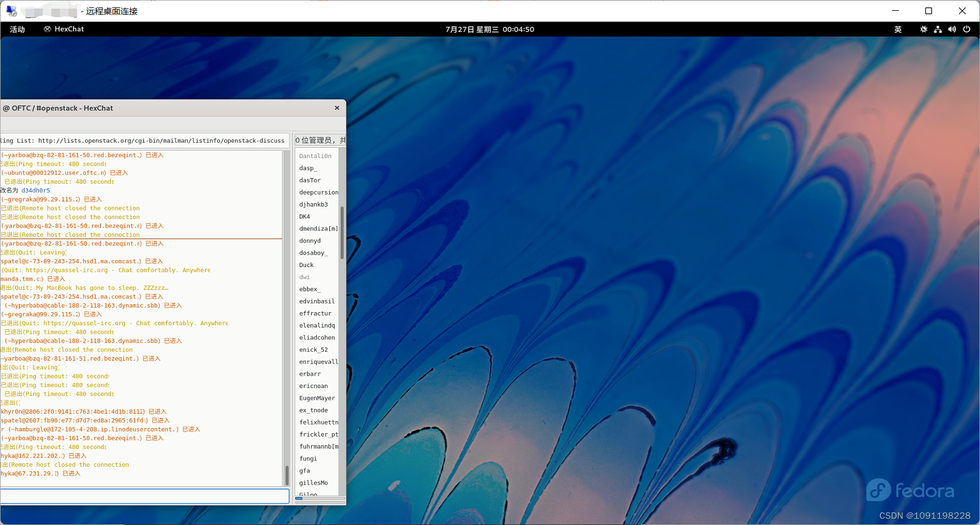
Task: Select user Duck in the user list
Action: click(306, 265)
